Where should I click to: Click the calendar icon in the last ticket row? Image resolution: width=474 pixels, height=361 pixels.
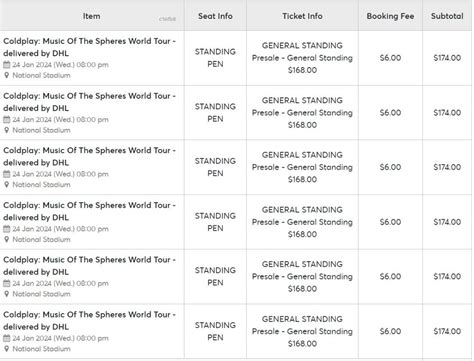coord(7,338)
